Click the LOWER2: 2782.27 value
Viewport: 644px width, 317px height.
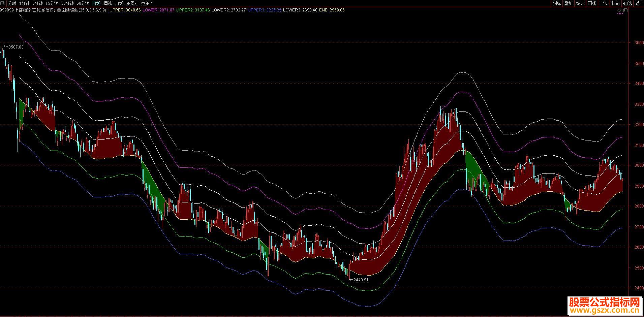(229, 10)
